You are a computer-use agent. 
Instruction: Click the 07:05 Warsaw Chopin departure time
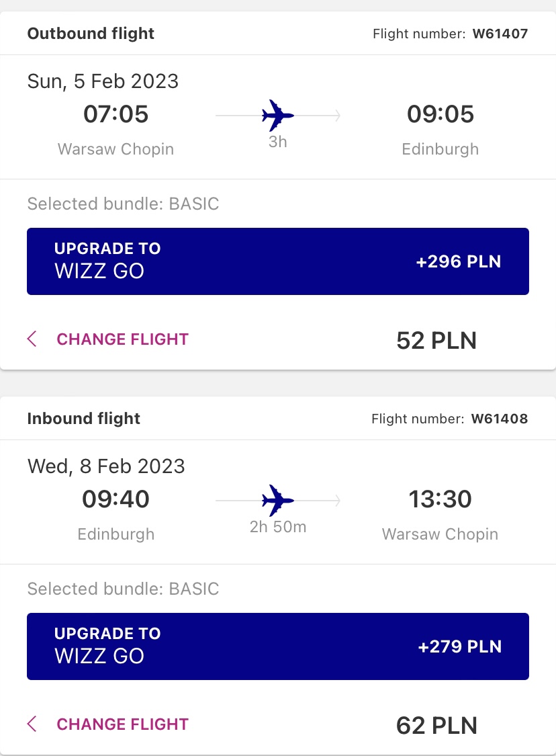click(x=115, y=114)
